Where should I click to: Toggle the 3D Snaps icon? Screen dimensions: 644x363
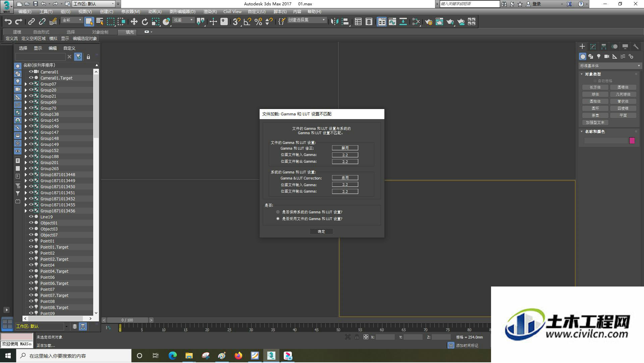[236, 22]
